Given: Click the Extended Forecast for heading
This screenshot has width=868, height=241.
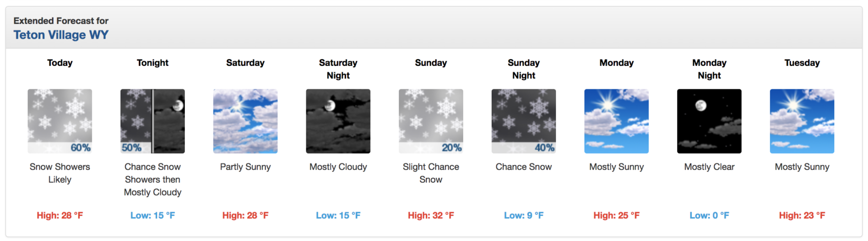Looking at the screenshot, I should (x=61, y=21).
